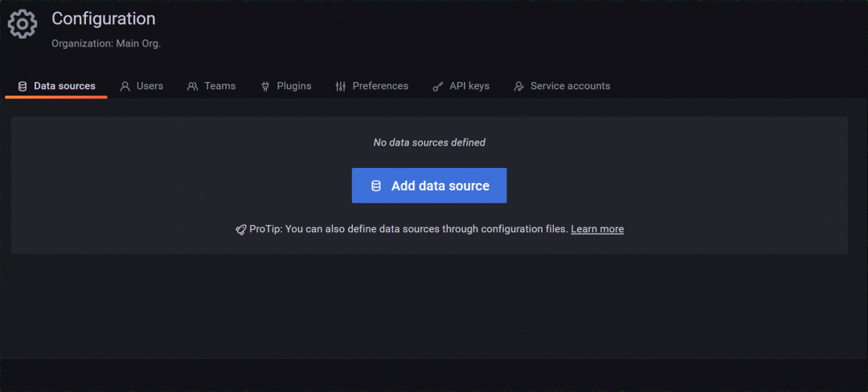
Task: Click the database icon inside Add data source
Action: (x=376, y=186)
